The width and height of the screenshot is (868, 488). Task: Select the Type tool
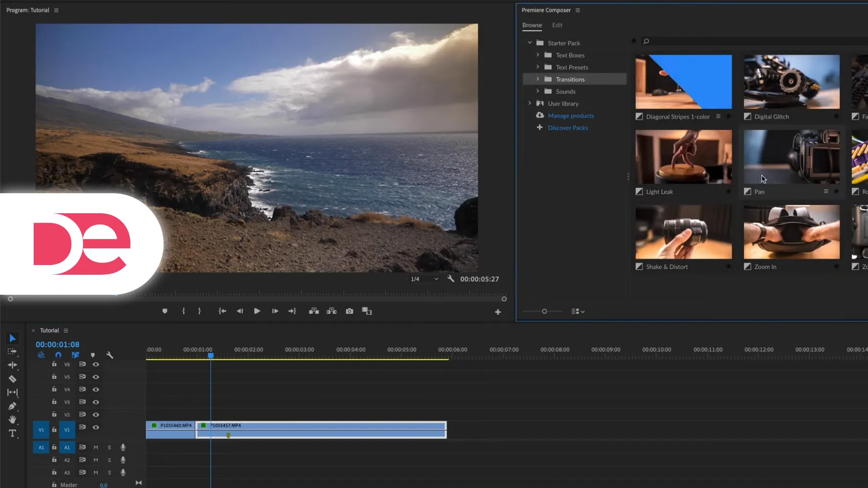(x=12, y=433)
